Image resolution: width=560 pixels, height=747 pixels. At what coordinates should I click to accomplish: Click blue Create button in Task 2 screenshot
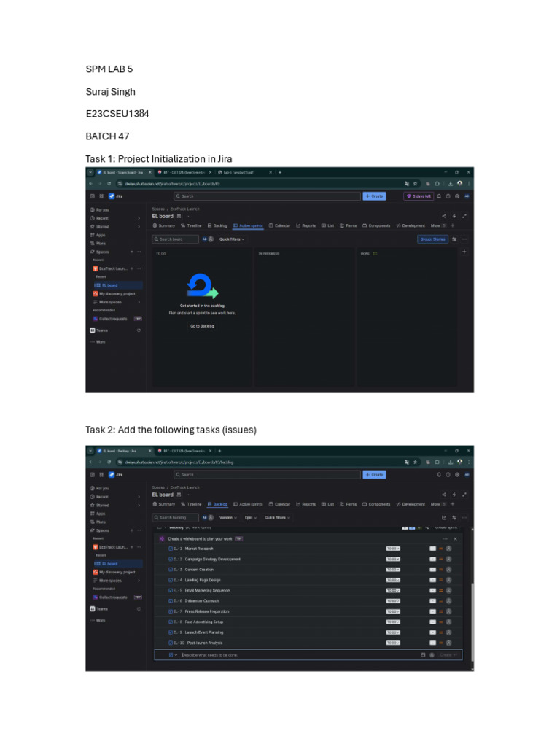coord(374,475)
